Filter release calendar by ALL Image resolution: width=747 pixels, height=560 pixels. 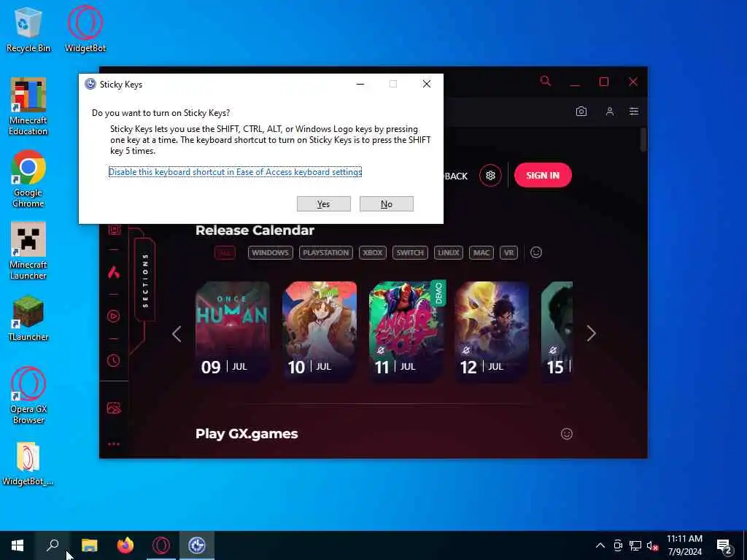tap(225, 253)
